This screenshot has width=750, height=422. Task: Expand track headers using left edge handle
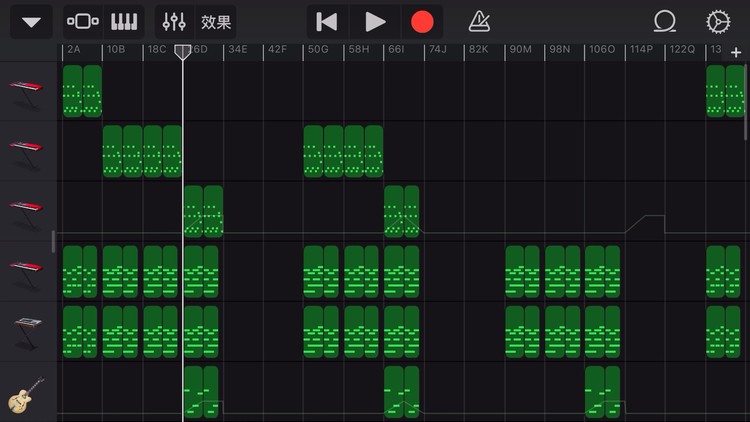(54, 241)
